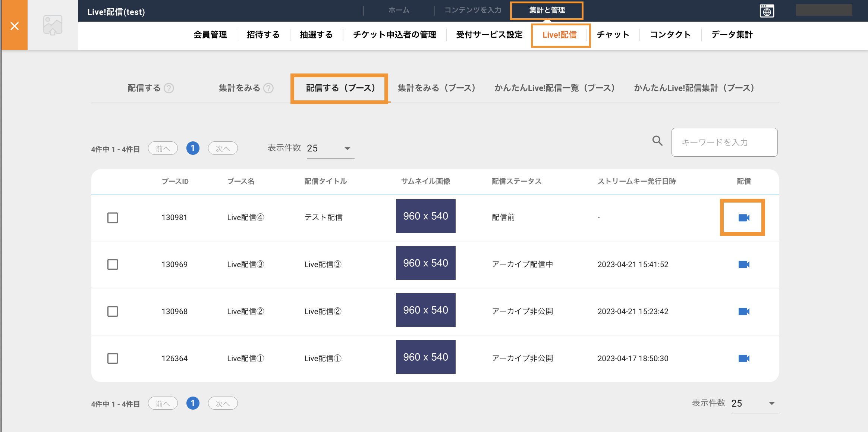Click the 960 x 540 thumbnail for booth 126364

tap(426, 357)
